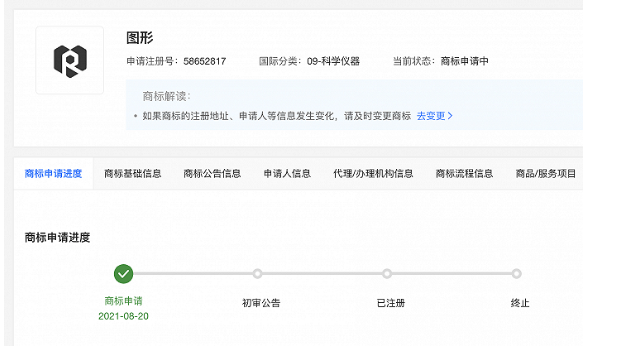Screen dimensions: 624x360
Task: Switch to the 商标基础信息 tab
Action: [x=133, y=173]
